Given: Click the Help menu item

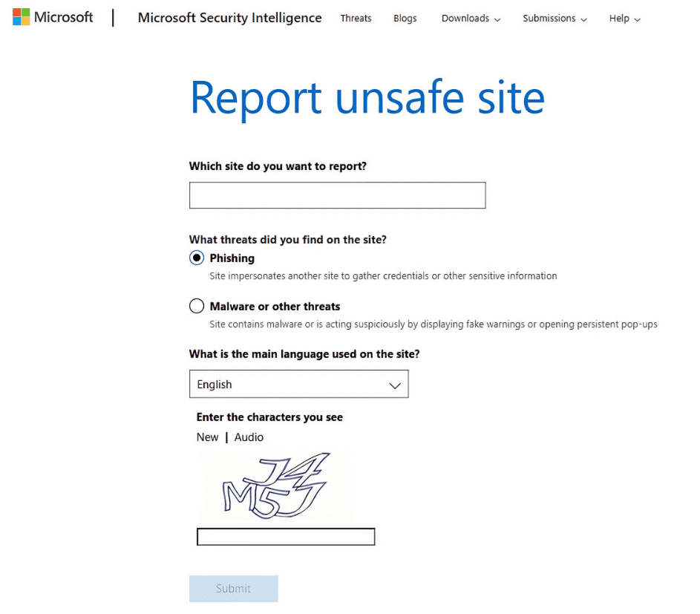Looking at the screenshot, I should tap(619, 19).
